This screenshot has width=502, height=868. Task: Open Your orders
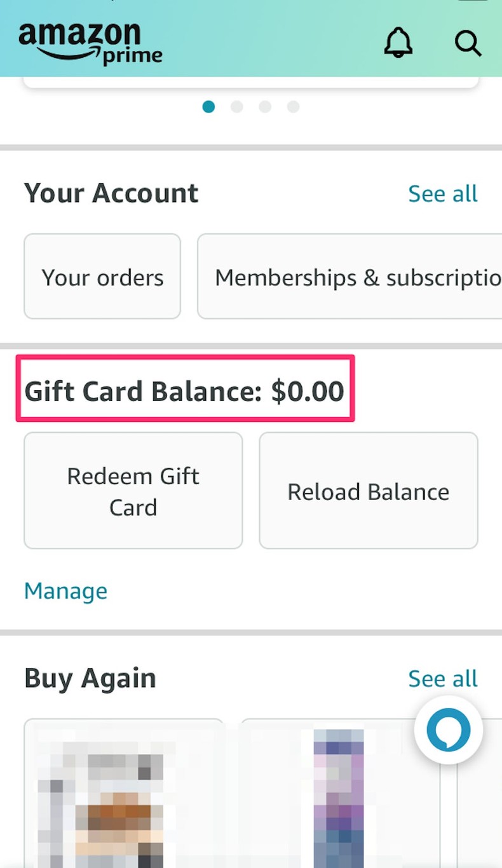coord(102,276)
